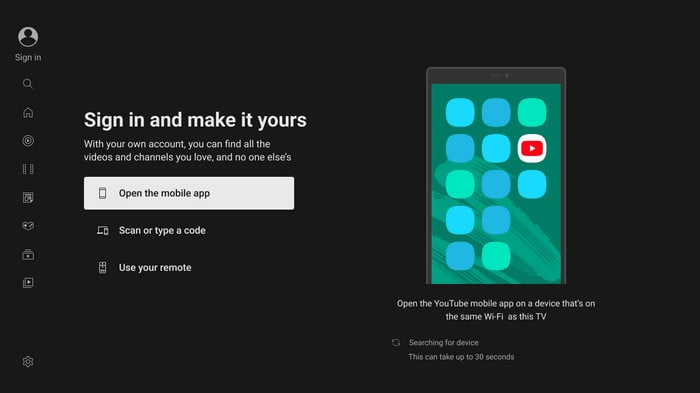Open the Gaming controller icon
This screenshot has width=700, height=393.
pyautogui.click(x=28, y=226)
